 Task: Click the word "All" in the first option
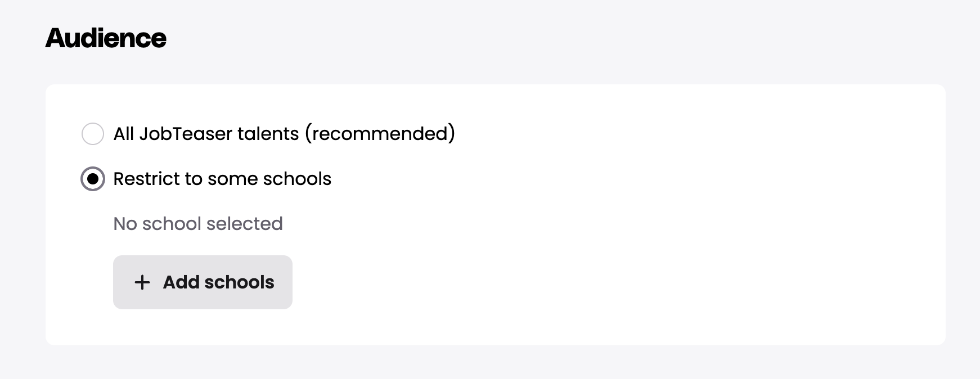124,134
